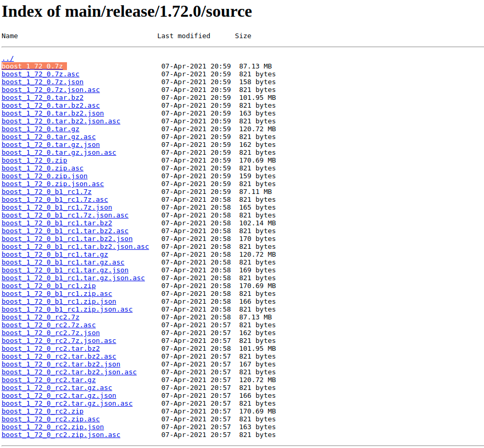Click the 'Index of main/release/1.72.0/source' heading

[x=127, y=12]
